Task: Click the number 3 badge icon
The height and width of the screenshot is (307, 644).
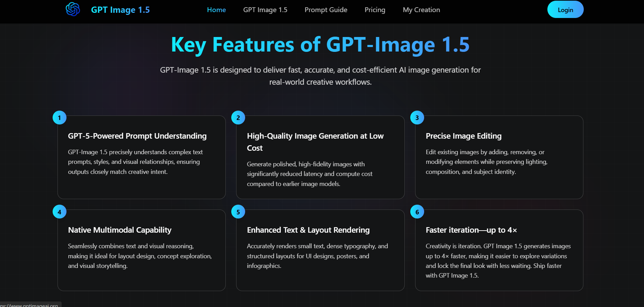Action: (x=417, y=118)
